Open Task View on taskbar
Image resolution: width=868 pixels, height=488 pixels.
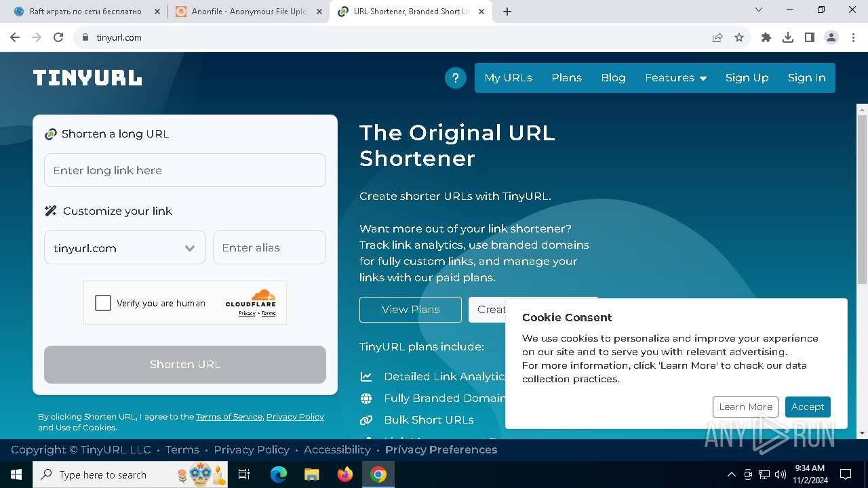[x=244, y=474]
